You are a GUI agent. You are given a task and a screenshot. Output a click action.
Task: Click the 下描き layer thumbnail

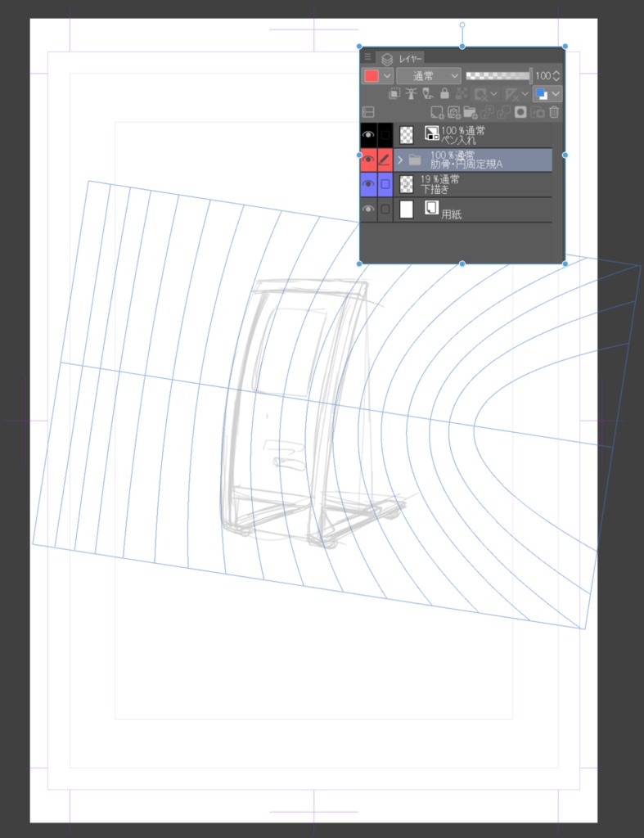407,184
